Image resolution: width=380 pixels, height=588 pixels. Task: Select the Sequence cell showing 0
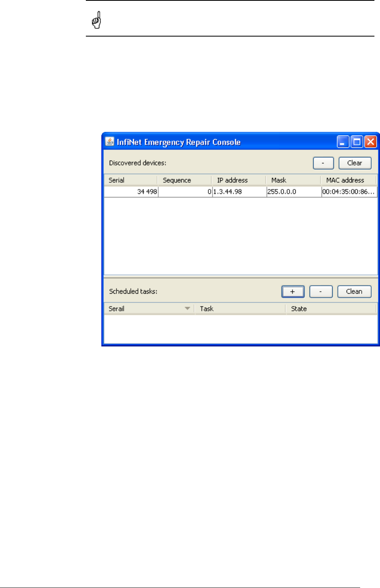point(185,192)
